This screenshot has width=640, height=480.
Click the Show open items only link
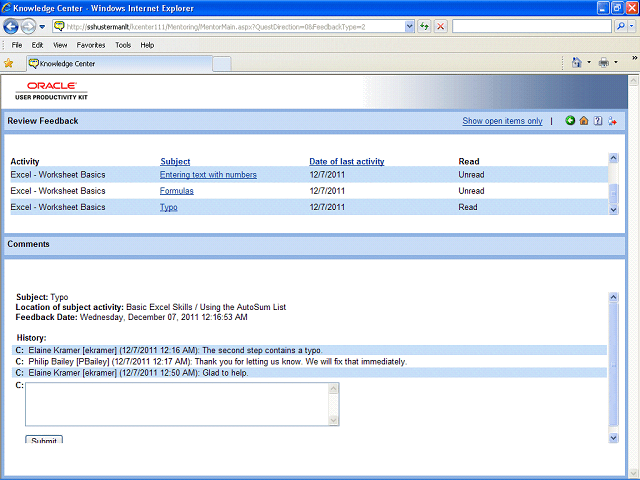tap(502, 121)
